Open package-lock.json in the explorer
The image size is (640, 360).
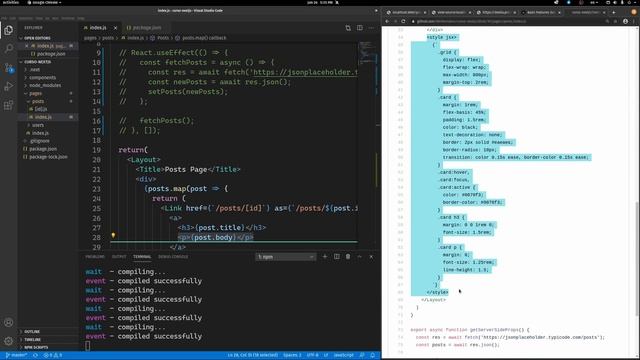click(48, 157)
